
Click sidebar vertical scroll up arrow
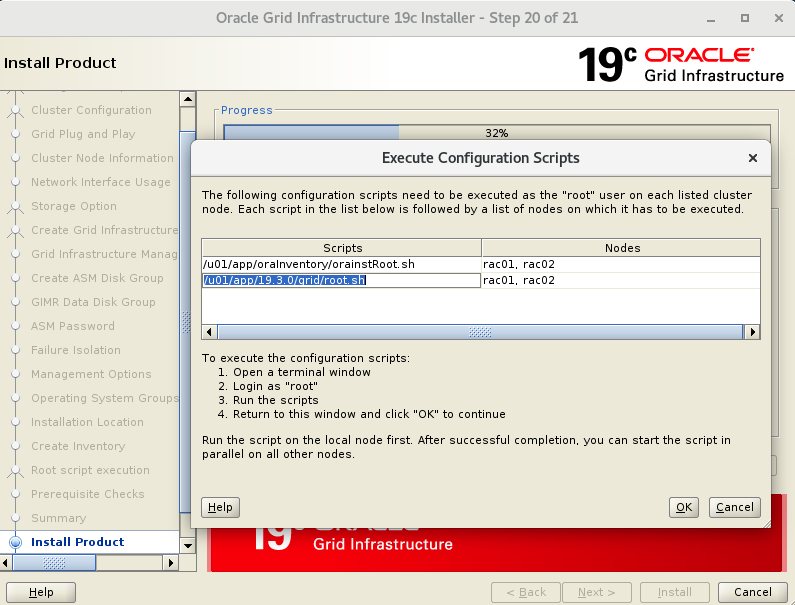click(x=188, y=99)
